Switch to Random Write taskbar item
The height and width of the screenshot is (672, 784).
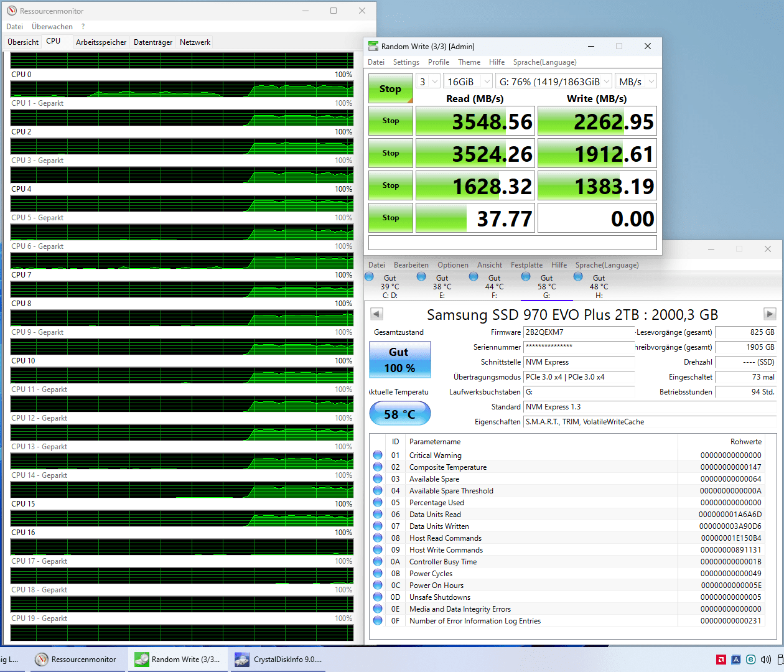(x=177, y=660)
